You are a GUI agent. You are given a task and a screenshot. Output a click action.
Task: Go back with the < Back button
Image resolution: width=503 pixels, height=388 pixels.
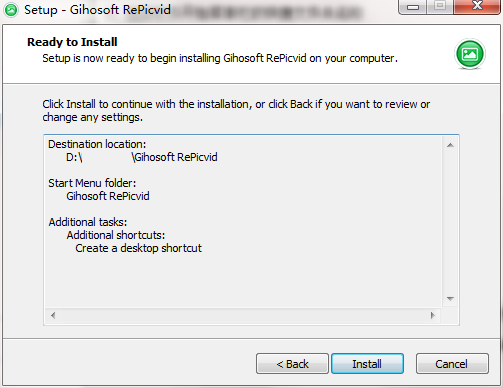[x=292, y=364]
